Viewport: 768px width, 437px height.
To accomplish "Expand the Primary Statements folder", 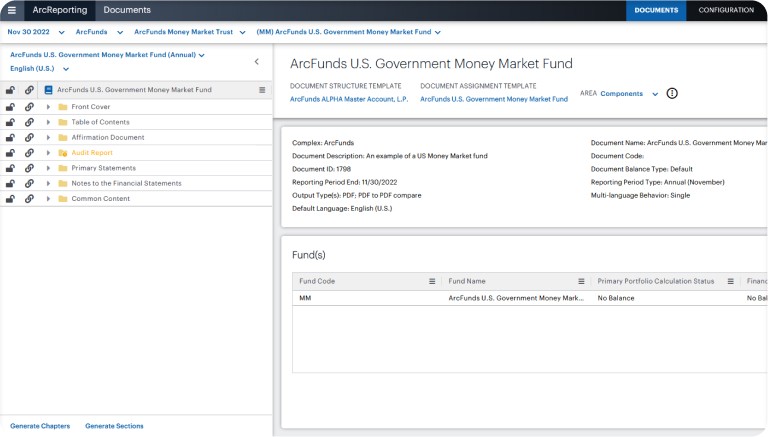I will coord(48,168).
